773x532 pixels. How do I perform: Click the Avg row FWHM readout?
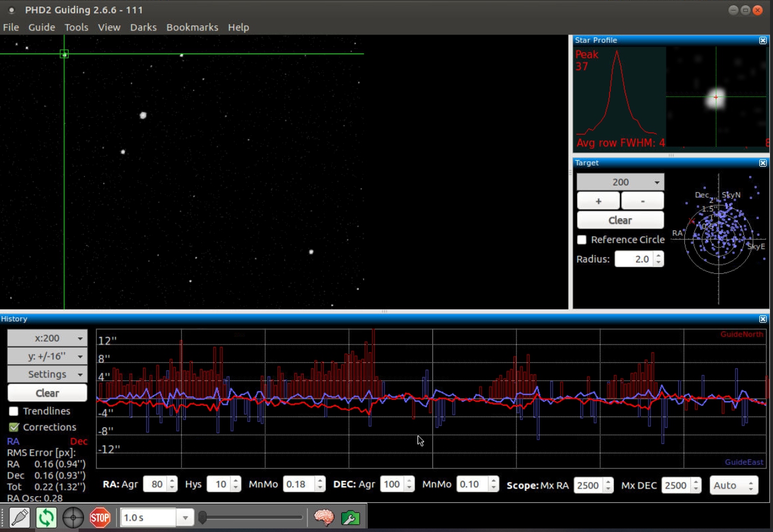pyautogui.click(x=621, y=143)
